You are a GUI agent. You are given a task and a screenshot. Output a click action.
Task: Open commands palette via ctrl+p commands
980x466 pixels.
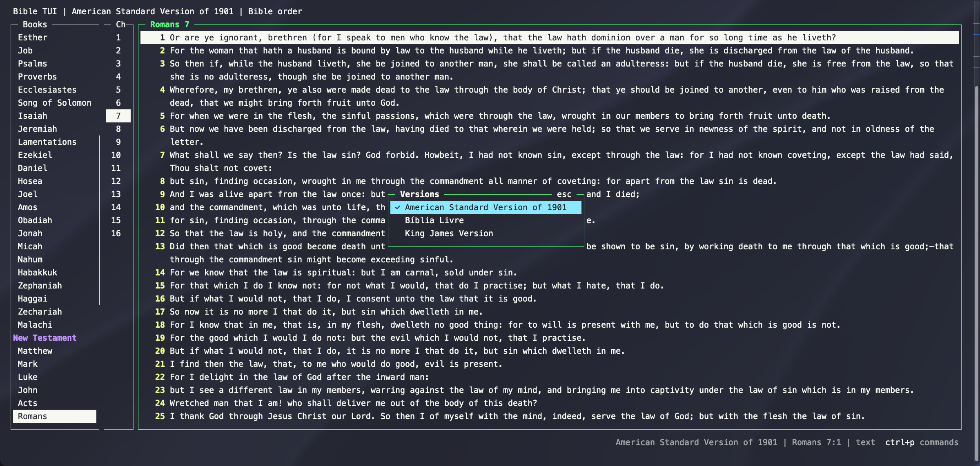point(922,442)
